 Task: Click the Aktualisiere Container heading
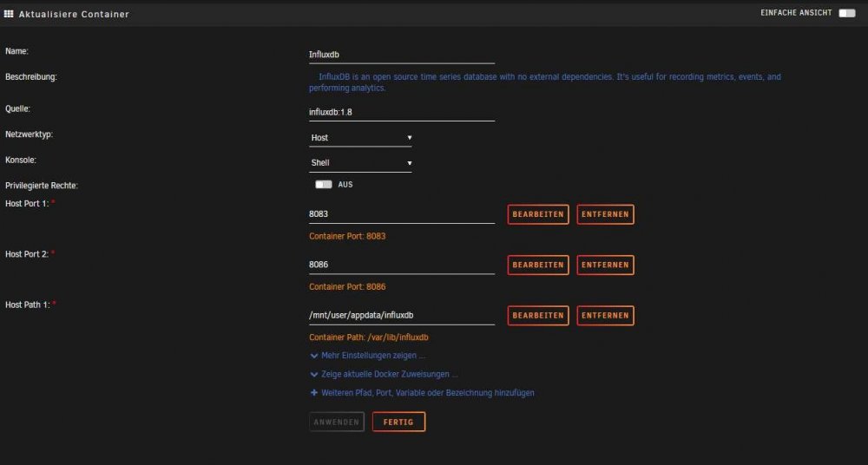tap(74, 15)
